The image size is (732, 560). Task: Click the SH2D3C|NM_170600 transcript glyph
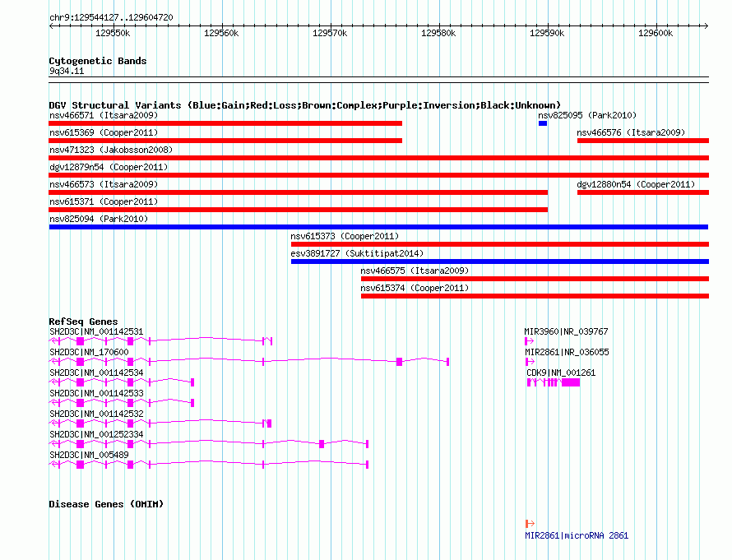tap(249, 362)
